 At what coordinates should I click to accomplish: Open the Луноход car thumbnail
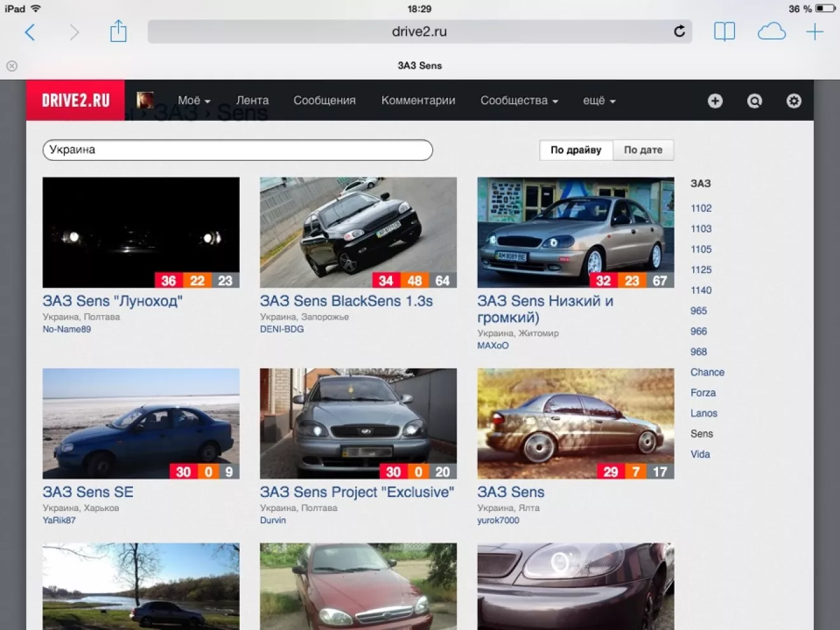(141, 232)
